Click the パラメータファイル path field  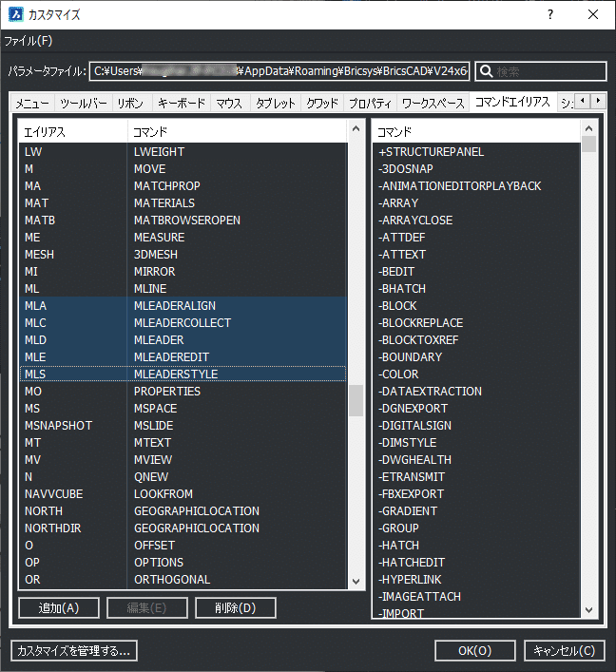[x=279, y=71]
